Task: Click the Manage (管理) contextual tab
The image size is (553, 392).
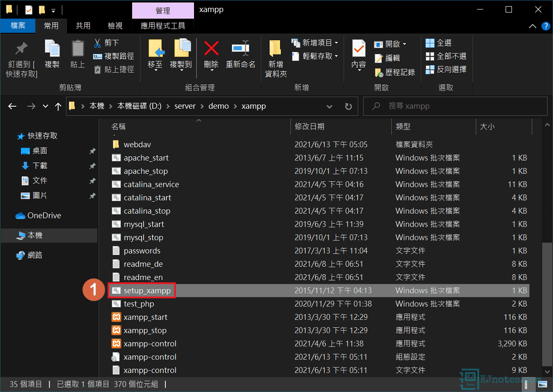Action: 163,11
